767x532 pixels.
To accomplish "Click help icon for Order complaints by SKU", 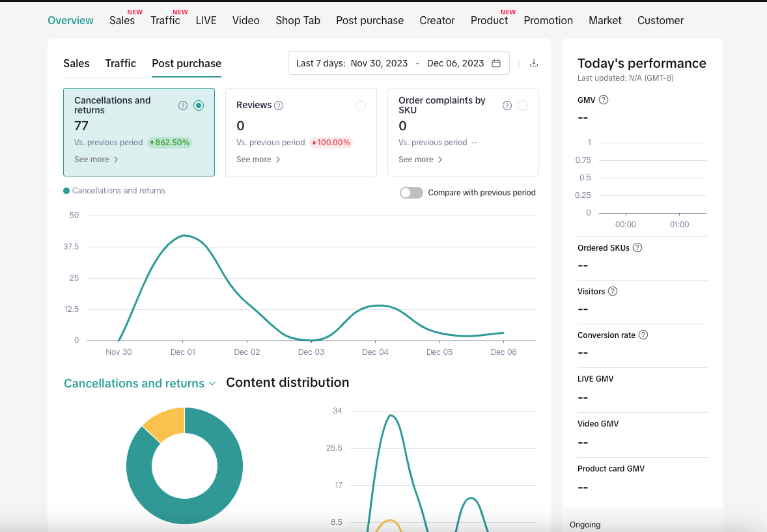I will (x=507, y=105).
